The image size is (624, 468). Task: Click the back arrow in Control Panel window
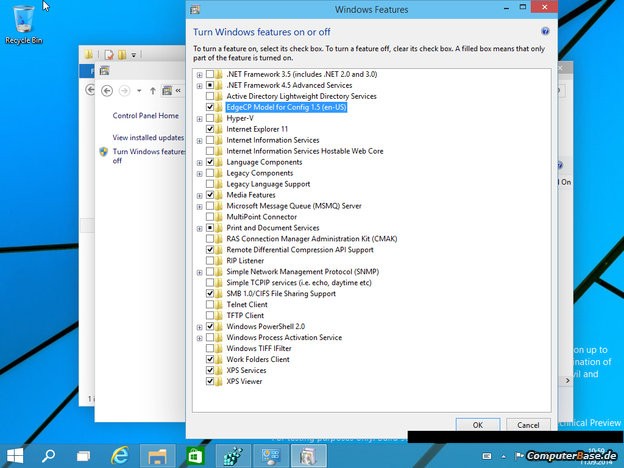[x=92, y=90]
